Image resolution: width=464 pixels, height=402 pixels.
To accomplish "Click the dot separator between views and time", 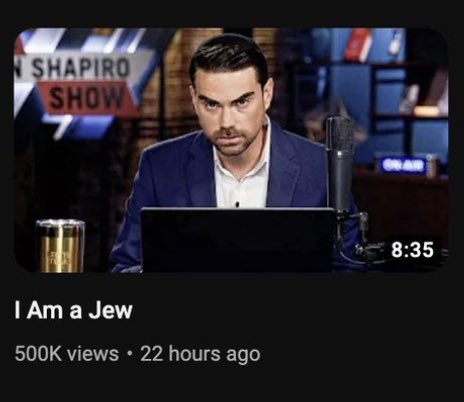I will (x=130, y=353).
